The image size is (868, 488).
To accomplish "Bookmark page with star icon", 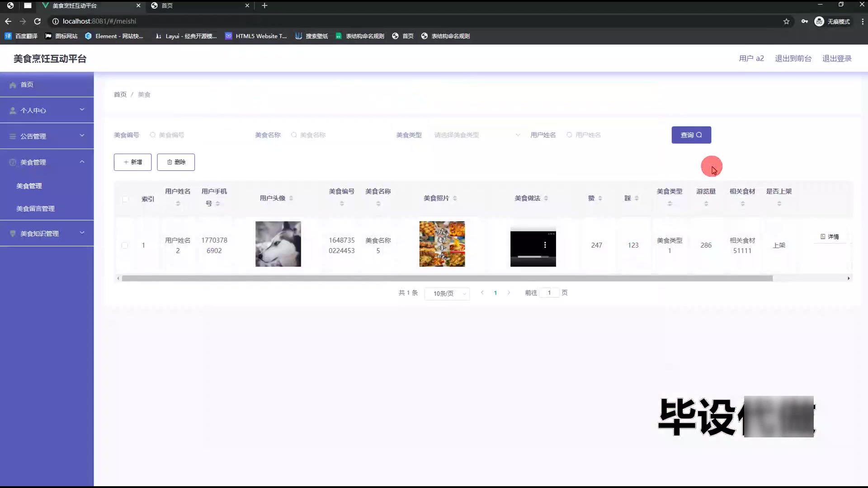I will 786,21.
